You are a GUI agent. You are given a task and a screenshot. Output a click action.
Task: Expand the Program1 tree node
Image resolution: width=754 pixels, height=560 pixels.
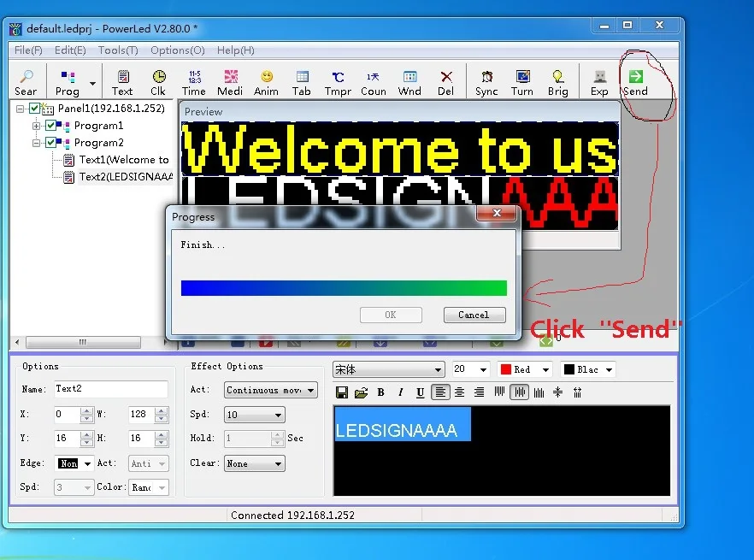[x=36, y=126]
